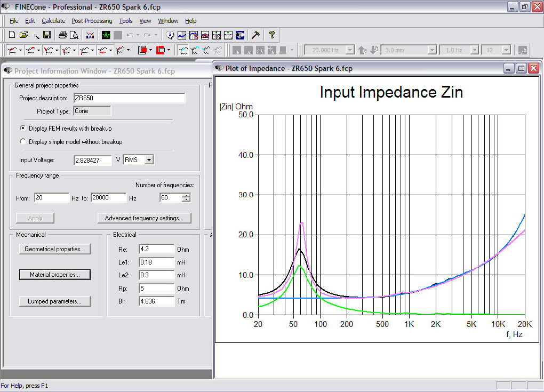Image resolution: width=544 pixels, height=392 pixels.
Task: Open the Post-Processing menu
Action: [92, 21]
